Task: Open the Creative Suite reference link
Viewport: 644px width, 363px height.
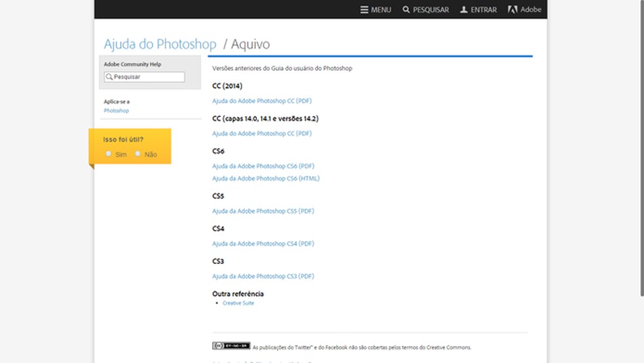Action: (x=238, y=303)
